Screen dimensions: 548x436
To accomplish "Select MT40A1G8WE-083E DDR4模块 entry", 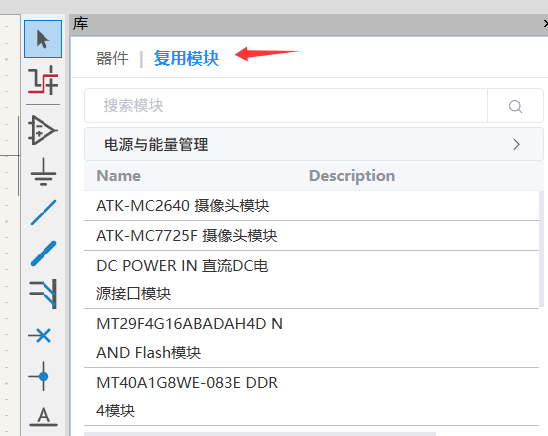I will [x=311, y=397].
